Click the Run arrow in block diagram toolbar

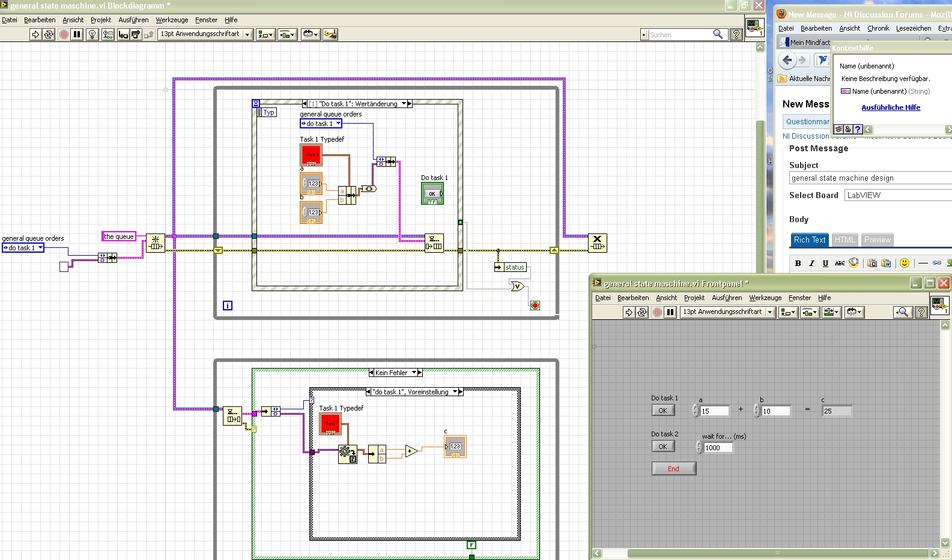[35, 35]
